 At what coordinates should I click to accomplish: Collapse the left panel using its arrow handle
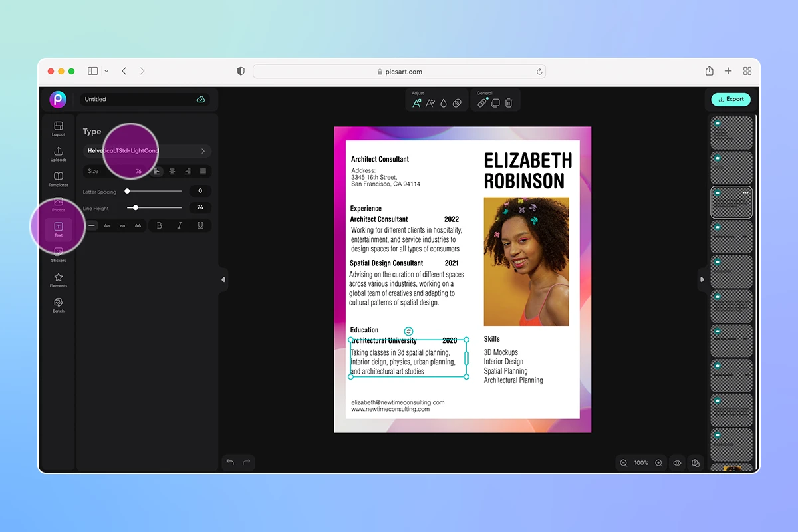[223, 280]
